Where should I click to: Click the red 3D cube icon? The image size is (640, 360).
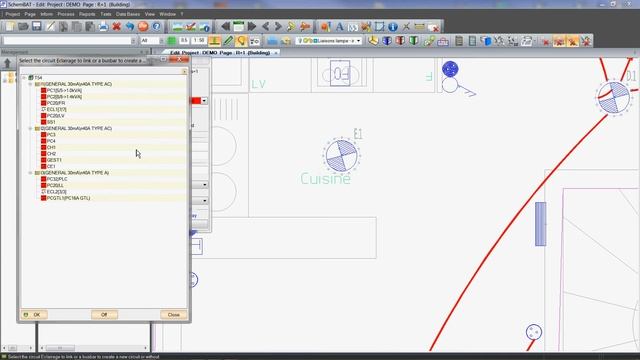[x=400, y=41]
